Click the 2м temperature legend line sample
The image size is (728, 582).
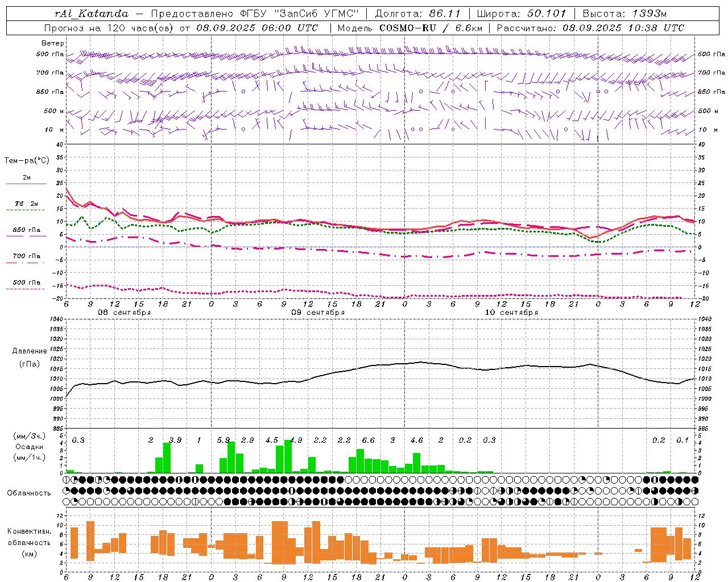tap(26, 184)
